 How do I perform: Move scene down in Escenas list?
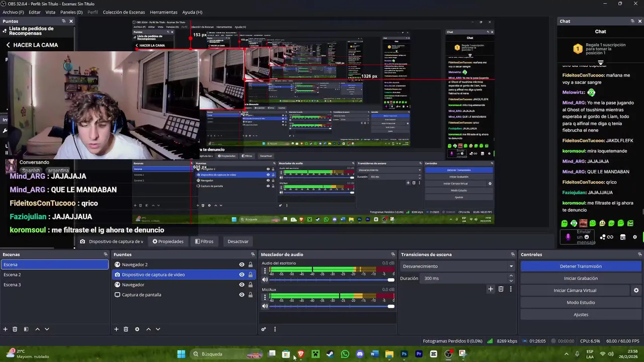(47, 329)
